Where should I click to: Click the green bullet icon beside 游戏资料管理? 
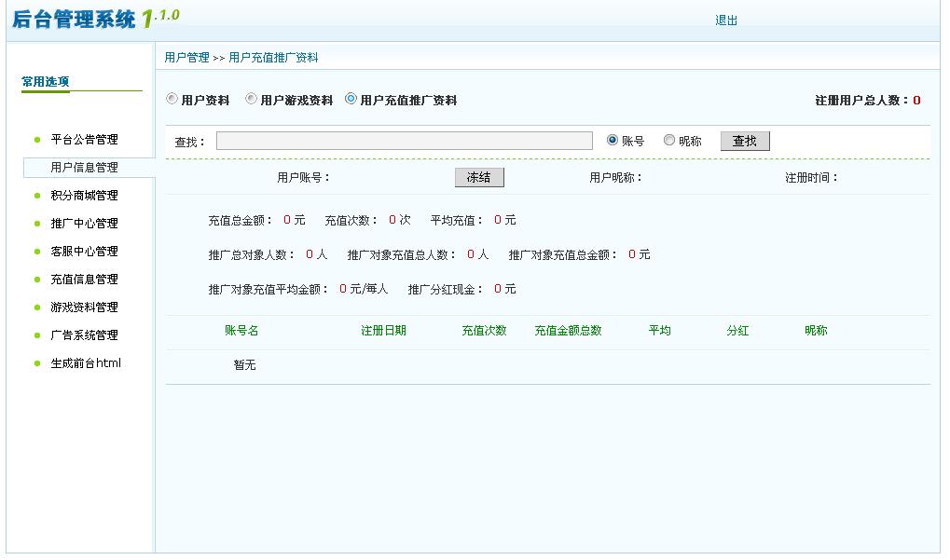coord(37,307)
